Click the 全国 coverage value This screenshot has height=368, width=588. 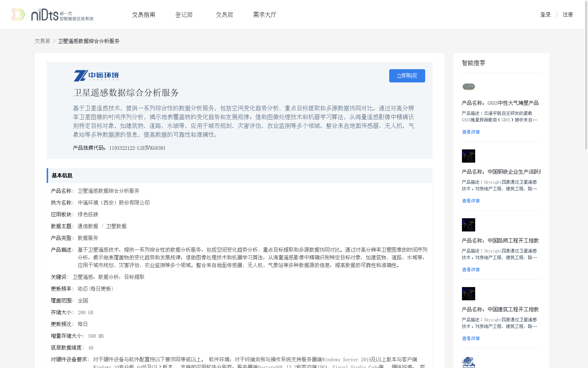(83, 301)
